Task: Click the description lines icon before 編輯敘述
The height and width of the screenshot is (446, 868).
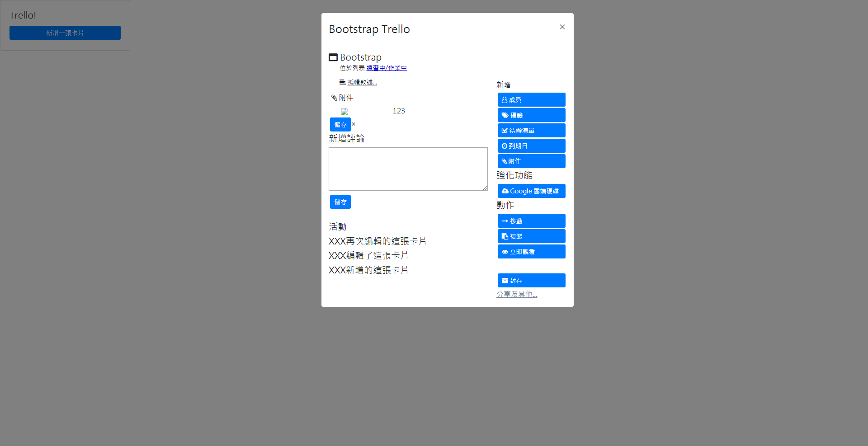Action: [343, 82]
